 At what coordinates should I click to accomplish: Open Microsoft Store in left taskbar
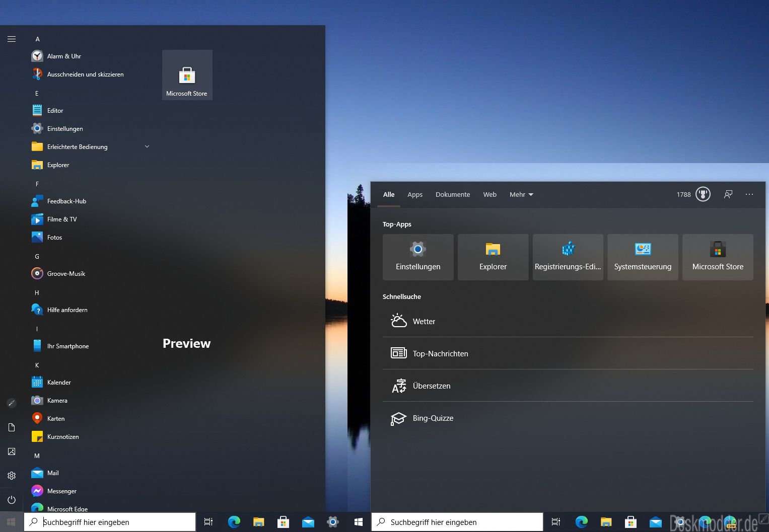284,522
